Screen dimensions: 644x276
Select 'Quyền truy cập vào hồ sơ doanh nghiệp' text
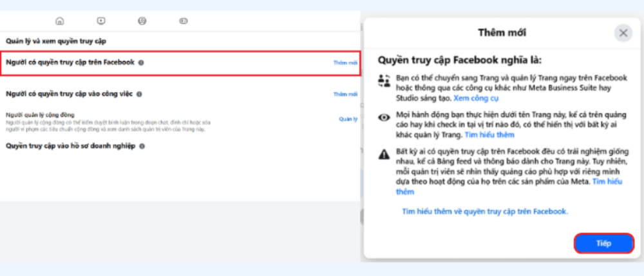(x=70, y=146)
